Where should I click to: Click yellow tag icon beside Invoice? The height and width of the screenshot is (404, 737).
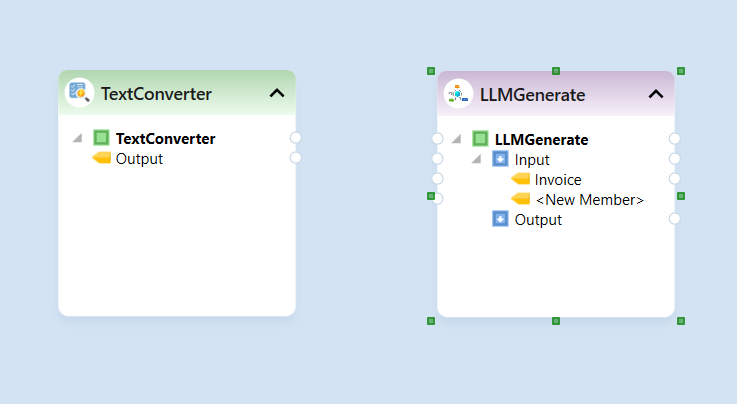520,179
